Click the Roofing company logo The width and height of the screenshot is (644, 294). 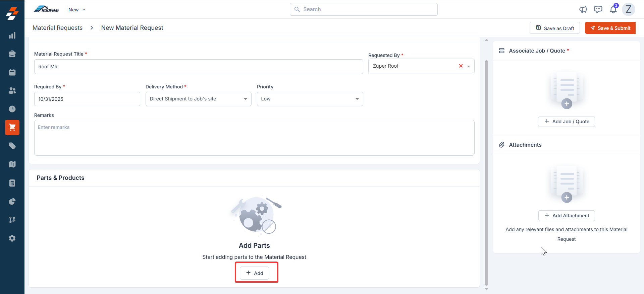pyautogui.click(x=46, y=9)
